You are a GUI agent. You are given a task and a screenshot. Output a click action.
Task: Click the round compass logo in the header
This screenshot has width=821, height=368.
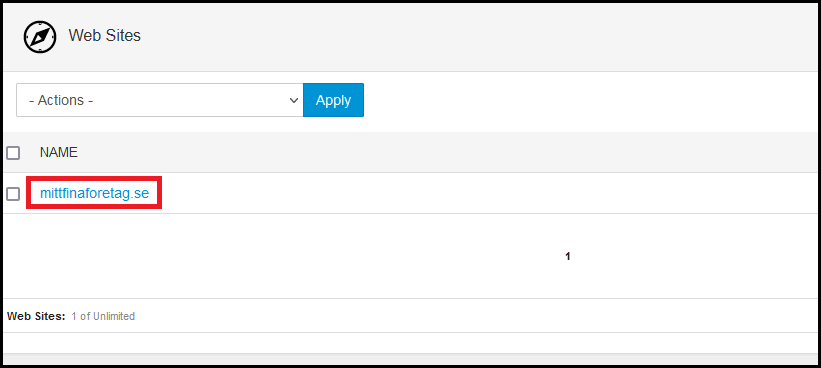point(40,37)
